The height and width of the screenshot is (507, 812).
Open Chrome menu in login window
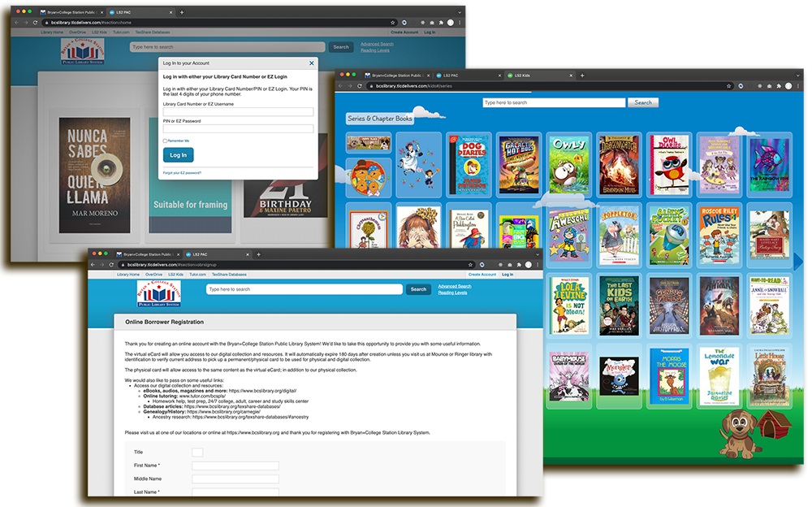(460, 22)
